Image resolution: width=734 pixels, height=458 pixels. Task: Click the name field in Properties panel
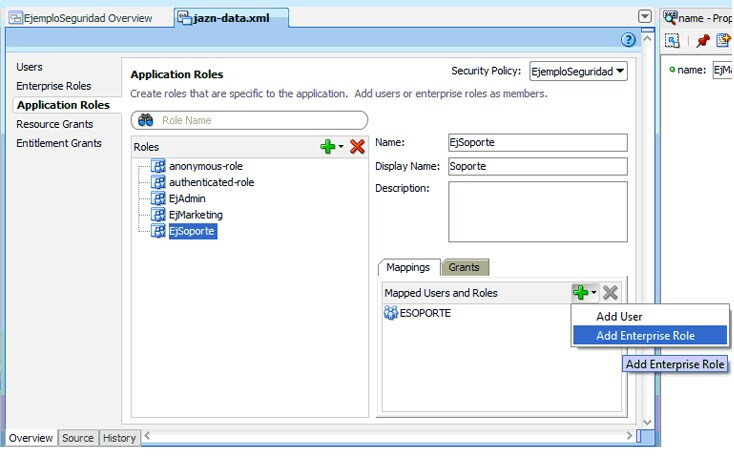coord(722,70)
